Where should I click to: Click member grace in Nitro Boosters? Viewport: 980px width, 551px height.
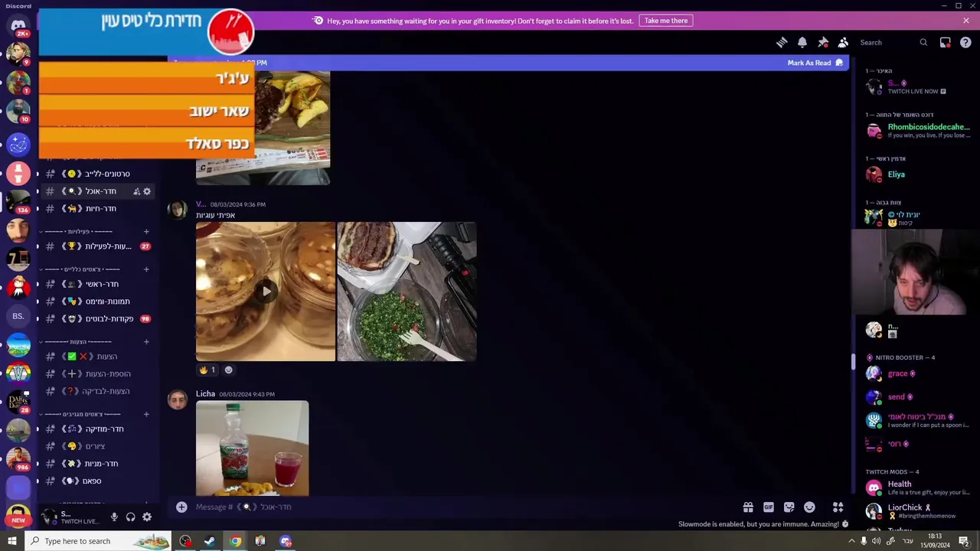(917, 373)
